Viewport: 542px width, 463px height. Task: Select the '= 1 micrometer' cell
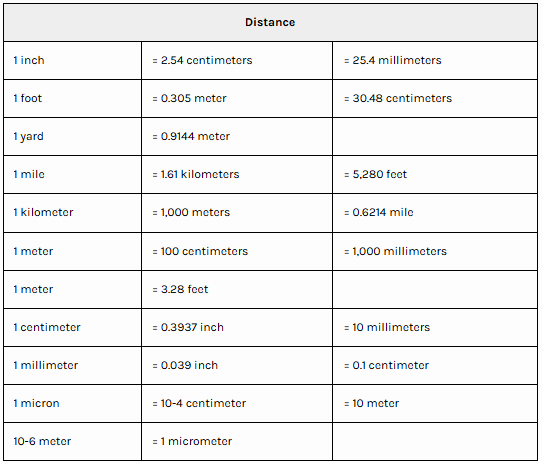[x=237, y=442]
